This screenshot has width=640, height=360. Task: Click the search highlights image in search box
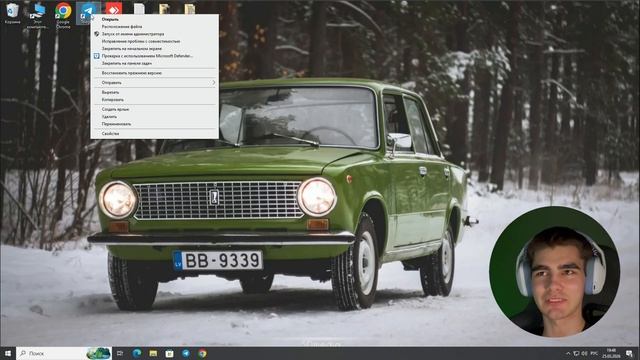99,353
